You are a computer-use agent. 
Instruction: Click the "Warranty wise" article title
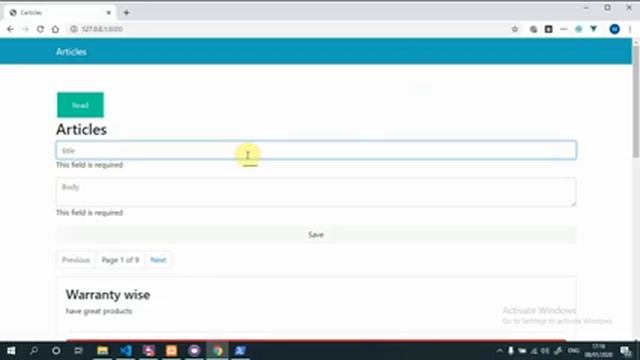click(108, 295)
